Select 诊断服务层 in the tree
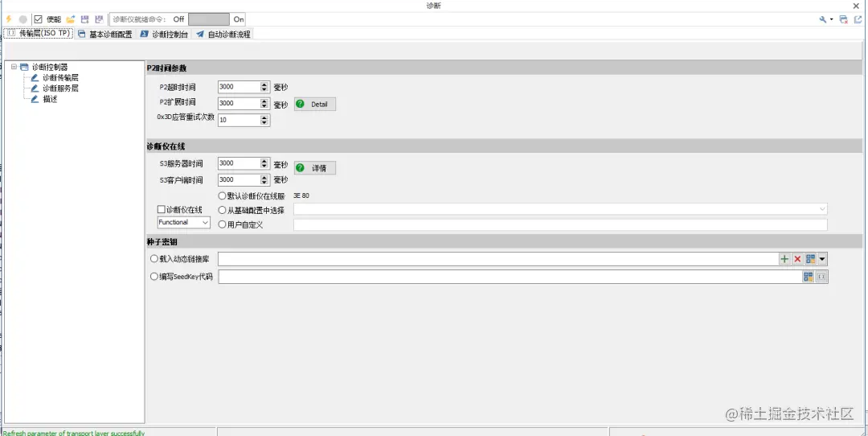Image resolution: width=868 pixels, height=436 pixels. tap(60, 88)
